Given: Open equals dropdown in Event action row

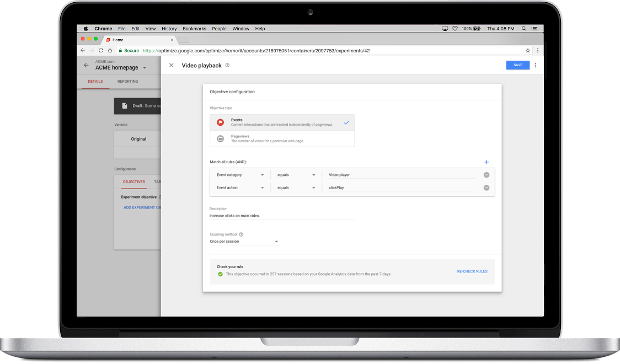Looking at the screenshot, I should coord(296,188).
